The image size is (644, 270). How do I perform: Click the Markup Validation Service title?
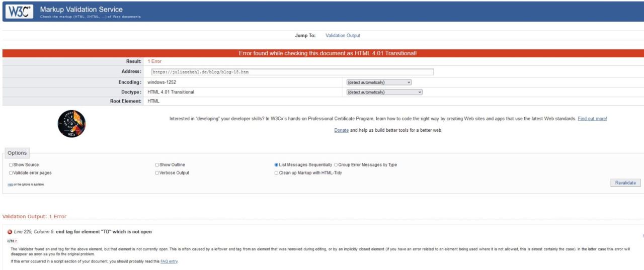click(81, 9)
